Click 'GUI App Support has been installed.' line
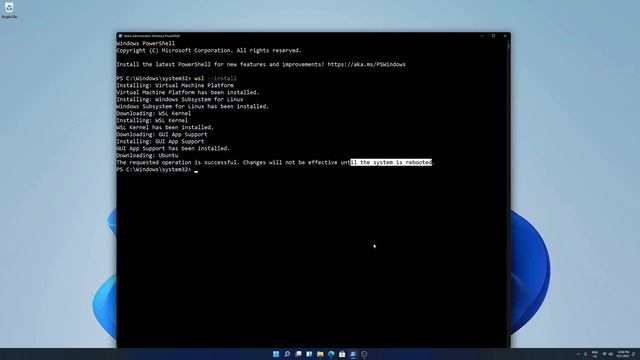The image size is (640, 360). click(x=173, y=148)
